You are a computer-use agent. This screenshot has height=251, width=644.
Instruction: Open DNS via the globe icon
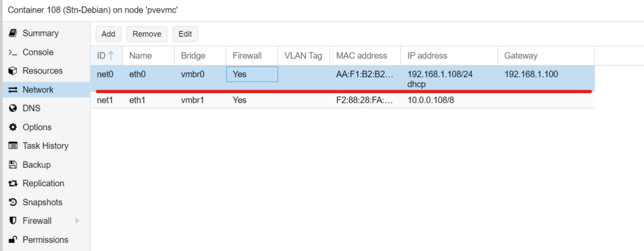coord(13,108)
